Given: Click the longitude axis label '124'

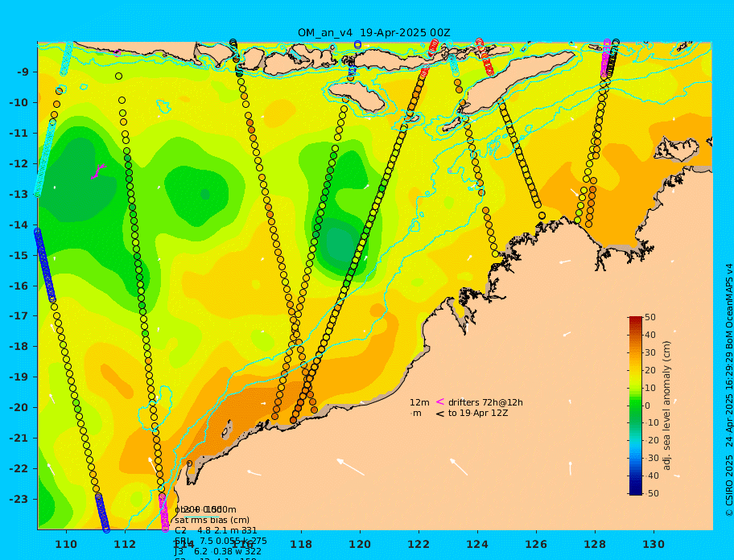Looking at the screenshot, I should click(477, 544).
